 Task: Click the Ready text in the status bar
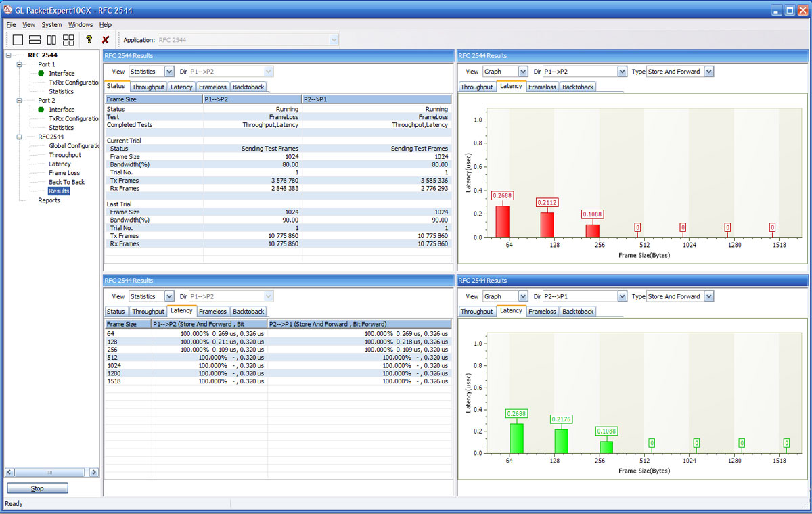(14, 504)
